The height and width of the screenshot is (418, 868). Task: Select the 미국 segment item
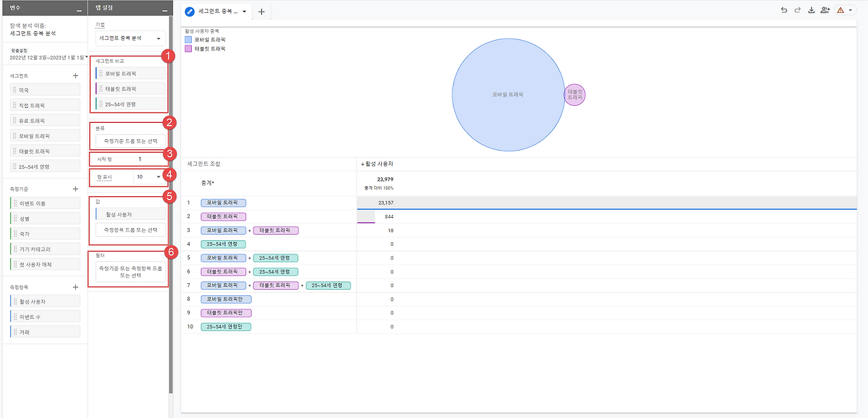[x=45, y=90]
